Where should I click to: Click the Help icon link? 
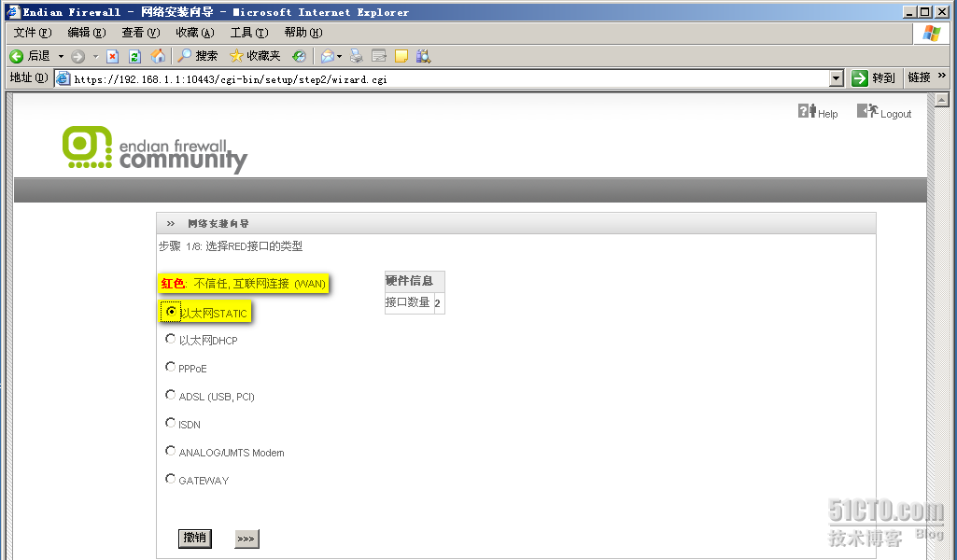(818, 112)
